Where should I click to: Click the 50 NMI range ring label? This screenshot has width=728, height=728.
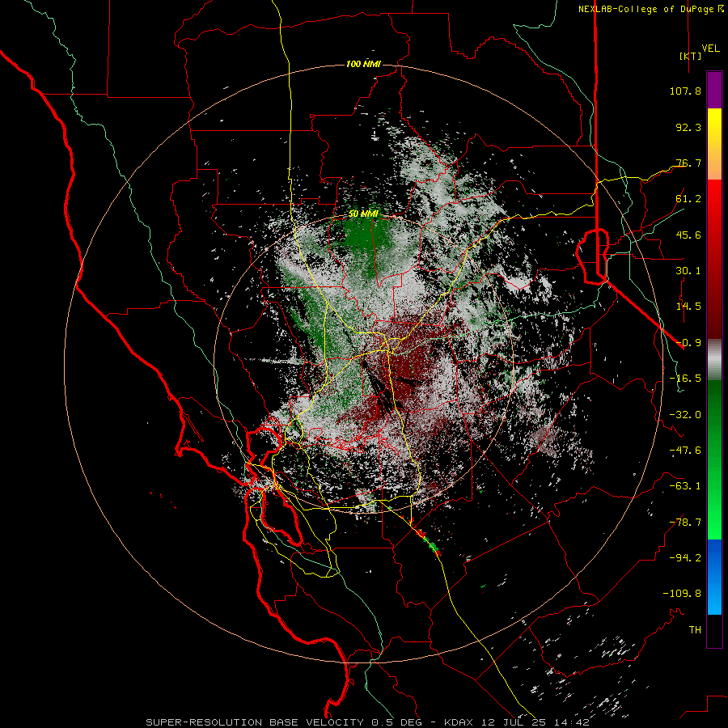coord(363,214)
